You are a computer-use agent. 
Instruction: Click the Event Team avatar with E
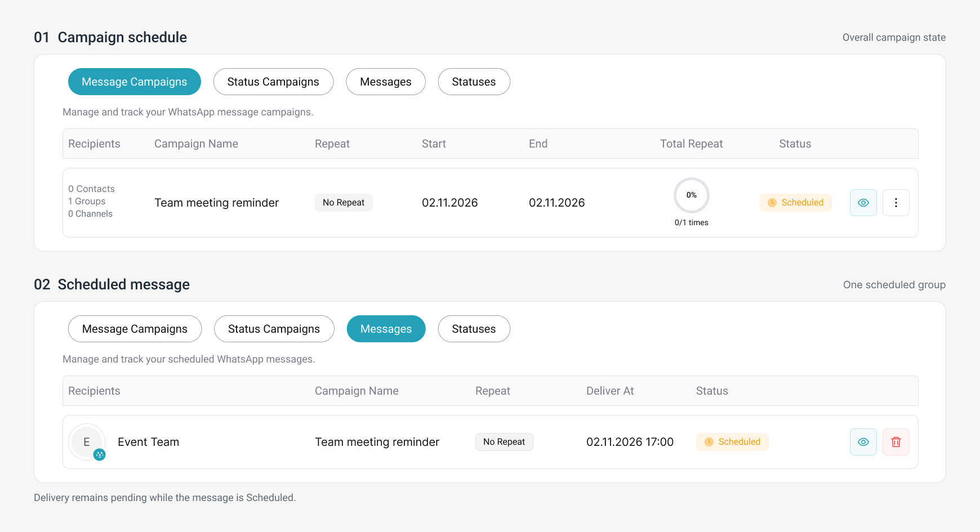point(87,442)
